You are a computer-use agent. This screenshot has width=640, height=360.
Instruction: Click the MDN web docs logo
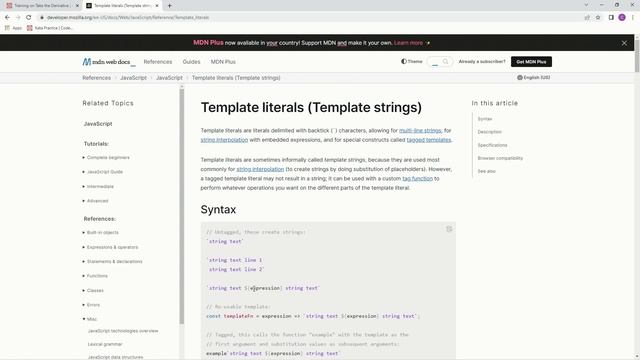pyautogui.click(x=108, y=62)
